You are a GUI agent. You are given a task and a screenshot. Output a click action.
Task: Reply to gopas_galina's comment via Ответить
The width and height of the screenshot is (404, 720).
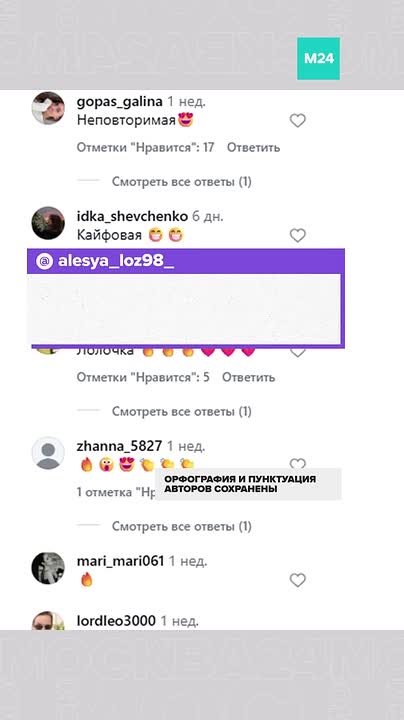(253, 147)
